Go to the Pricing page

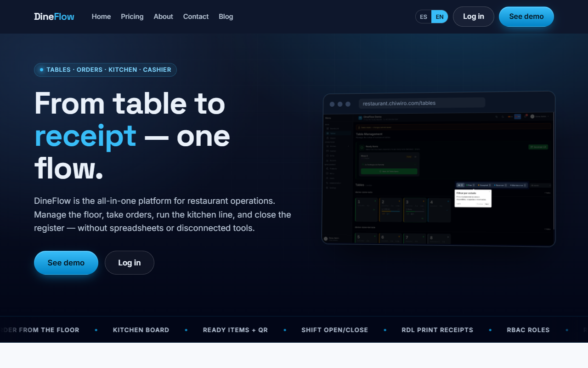pyautogui.click(x=132, y=17)
